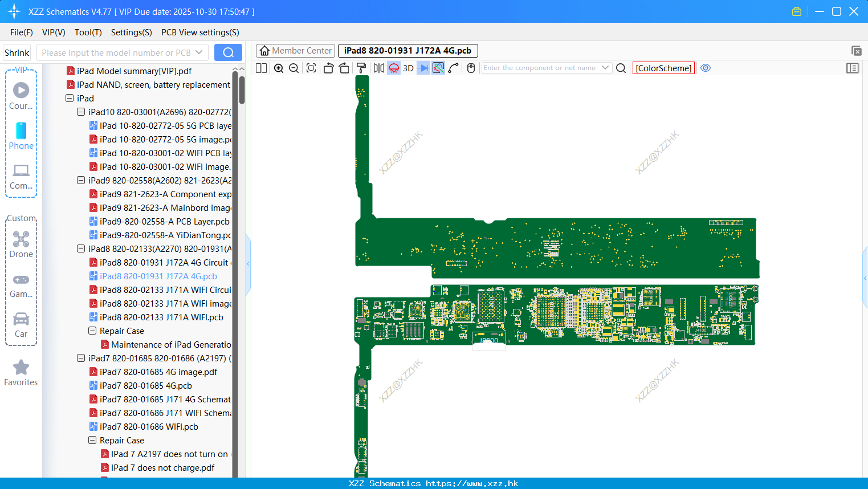Select the iPad8 820-01931 J172A 4G.pcb tab
868x489 pixels.
[x=407, y=51]
